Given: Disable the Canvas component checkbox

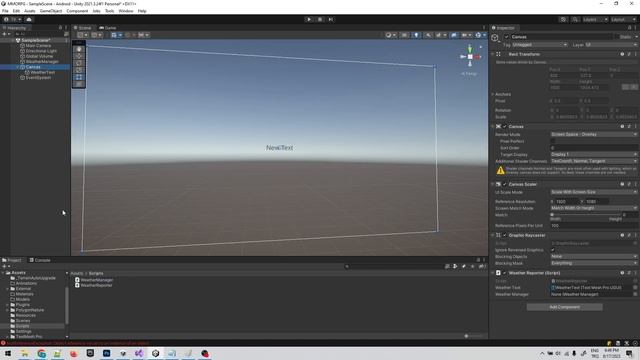Looking at the screenshot, I should 504,127.
